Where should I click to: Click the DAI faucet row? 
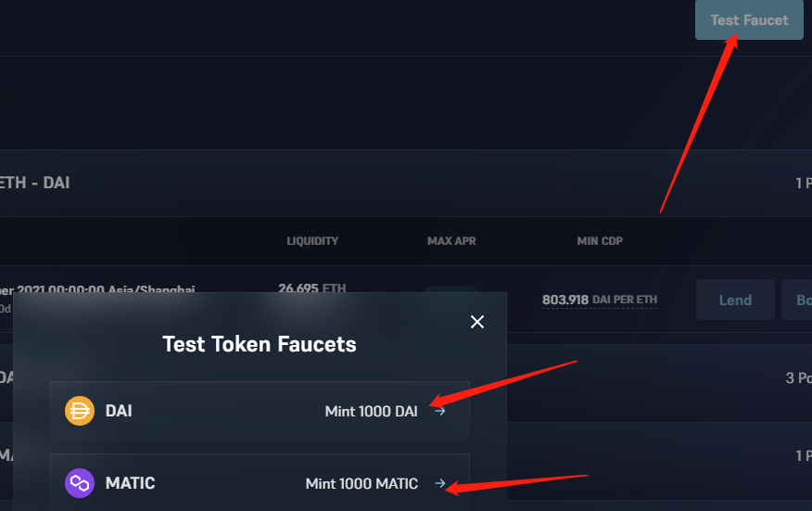(260, 411)
